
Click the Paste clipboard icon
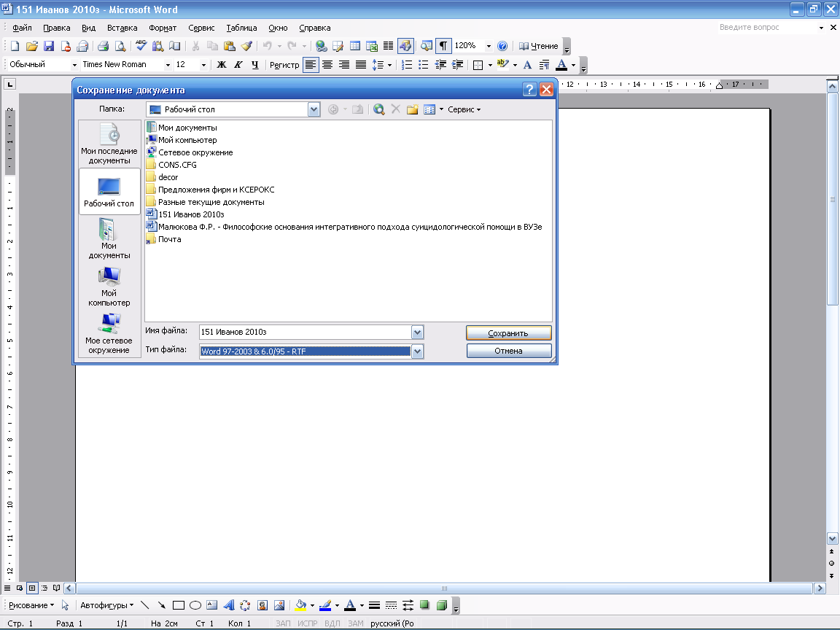pyautogui.click(x=229, y=46)
